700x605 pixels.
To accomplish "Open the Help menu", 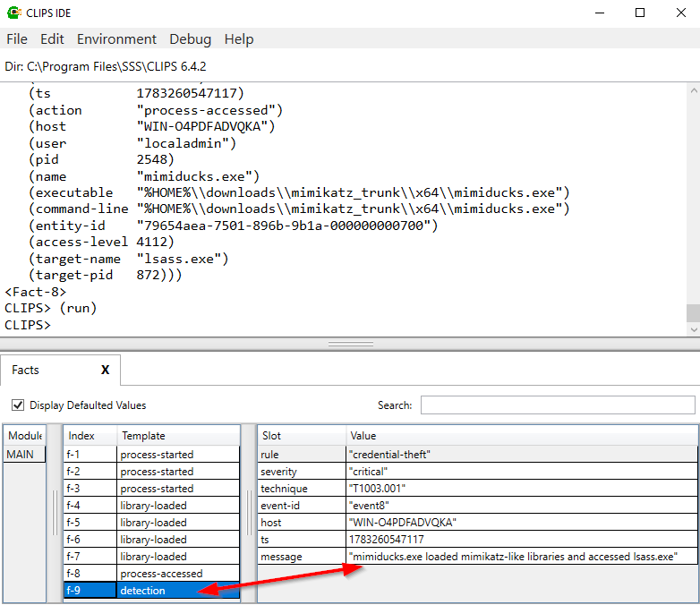I will coord(239,39).
